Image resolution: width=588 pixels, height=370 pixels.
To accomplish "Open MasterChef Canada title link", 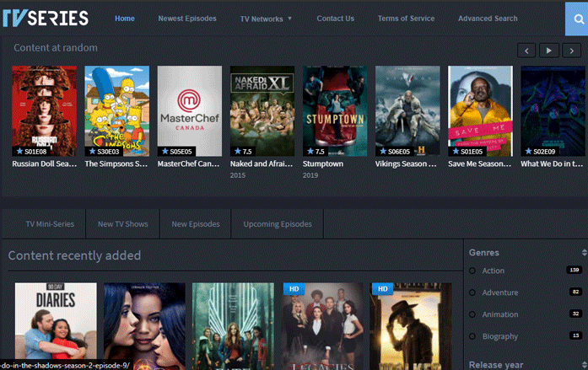I will pos(189,164).
